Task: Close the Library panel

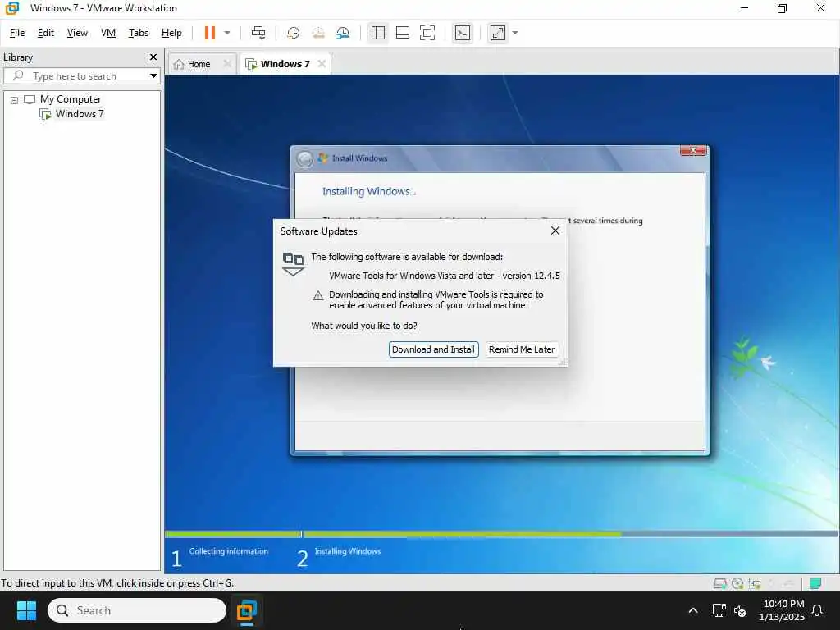Action: pyautogui.click(x=153, y=57)
